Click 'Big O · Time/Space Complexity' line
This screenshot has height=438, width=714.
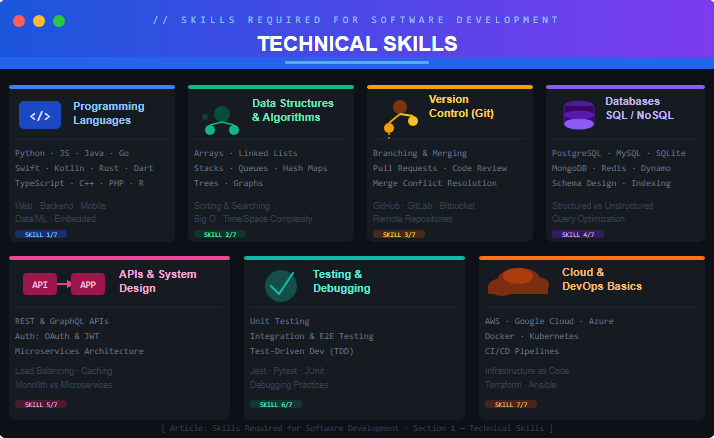coord(253,219)
